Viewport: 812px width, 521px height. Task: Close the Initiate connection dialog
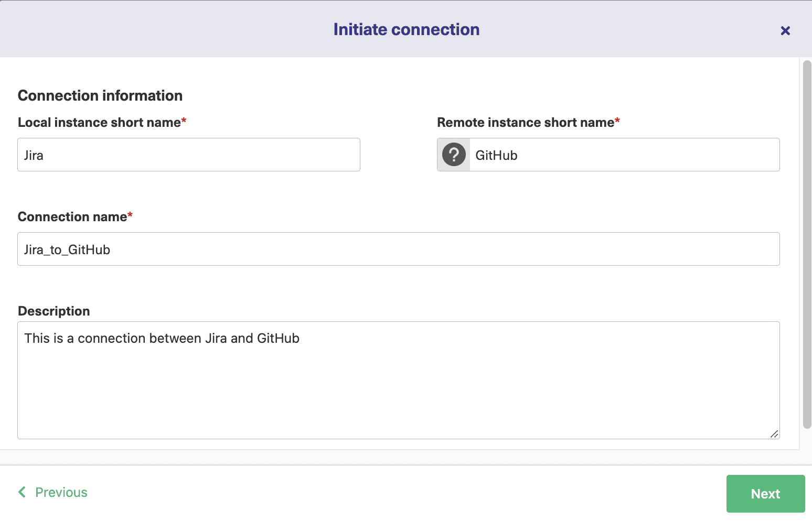785,30
